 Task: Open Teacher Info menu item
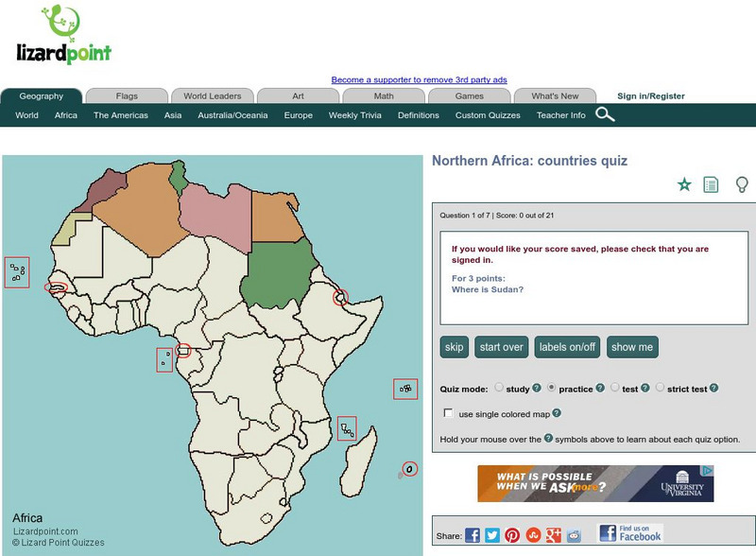point(560,115)
